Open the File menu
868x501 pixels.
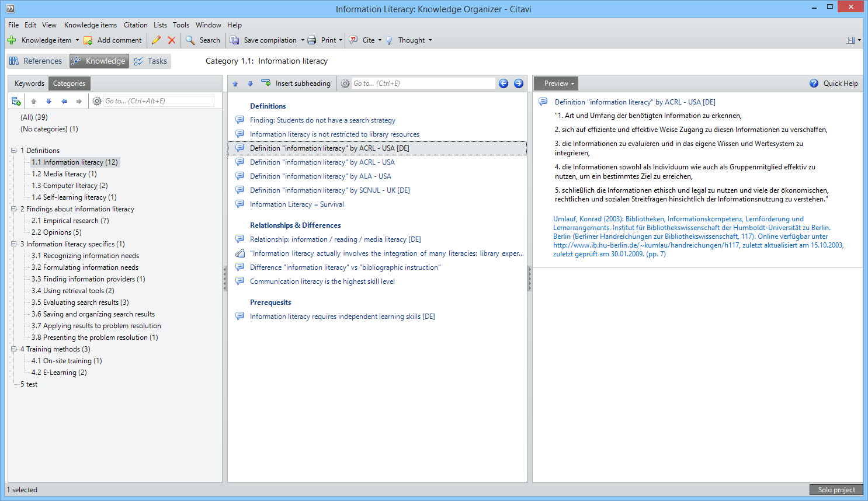[13, 25]
